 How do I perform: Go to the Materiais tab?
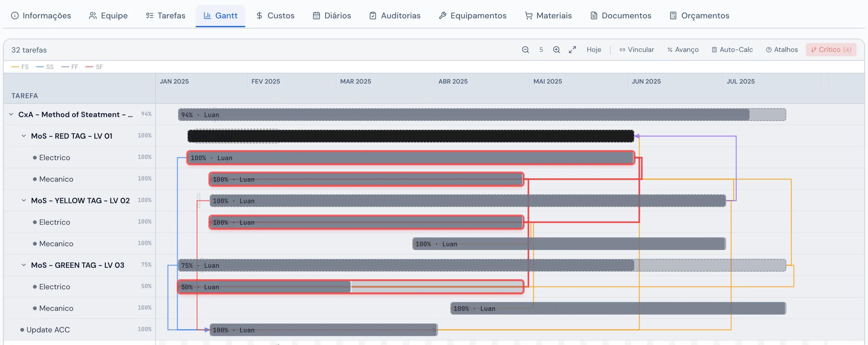548,16
